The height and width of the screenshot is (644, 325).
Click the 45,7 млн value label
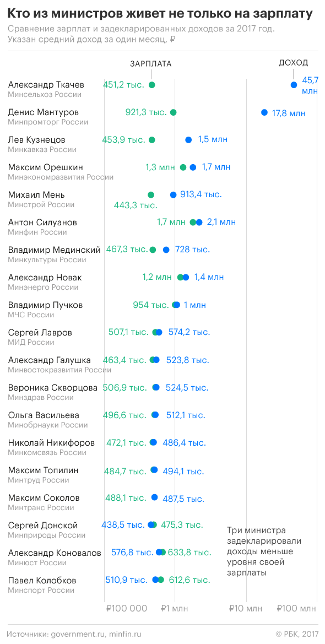[x=310, y=85]
